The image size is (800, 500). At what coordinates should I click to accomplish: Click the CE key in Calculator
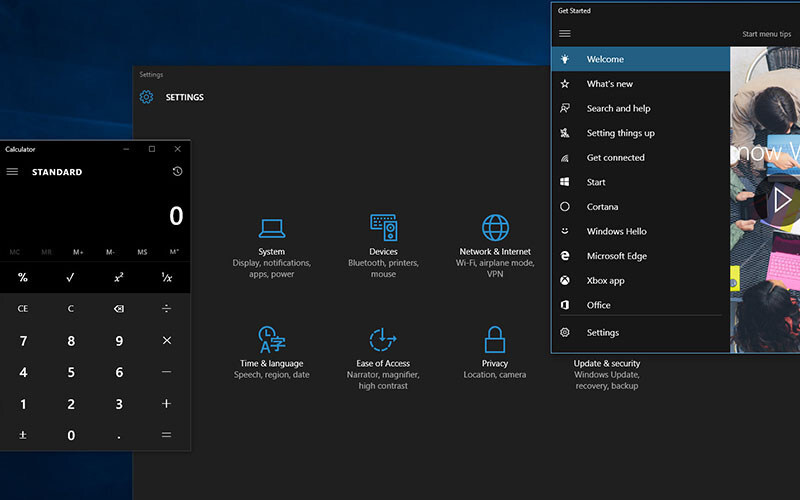point(23,309)
